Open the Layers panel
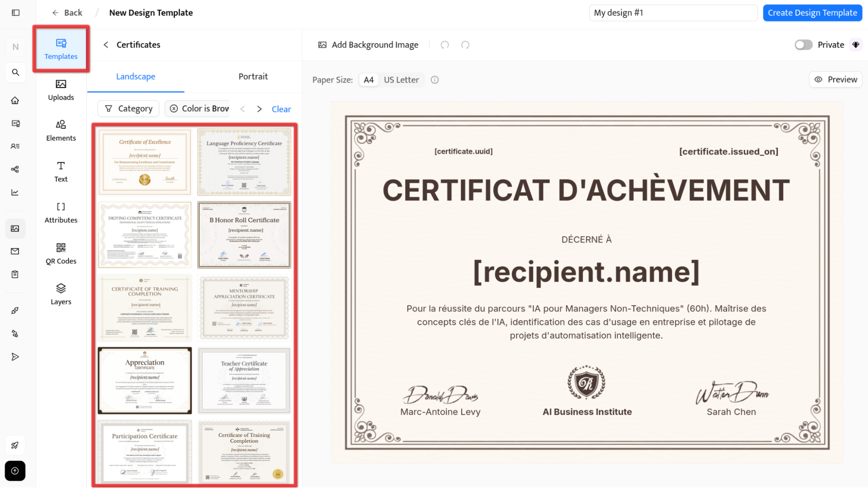The width and height of the screenshot is (868, 488). click(61, 295)
